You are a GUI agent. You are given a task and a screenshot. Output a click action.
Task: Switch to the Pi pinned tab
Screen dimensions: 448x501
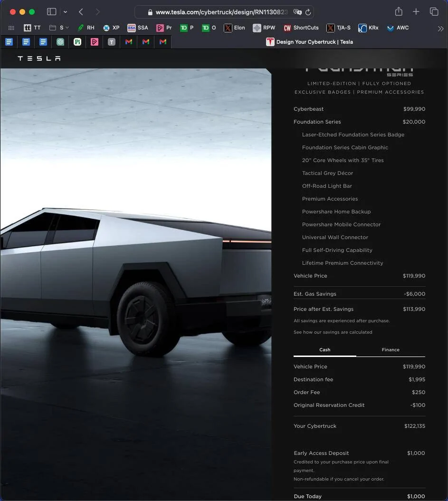pyautogui.click(x=77, y=42)
